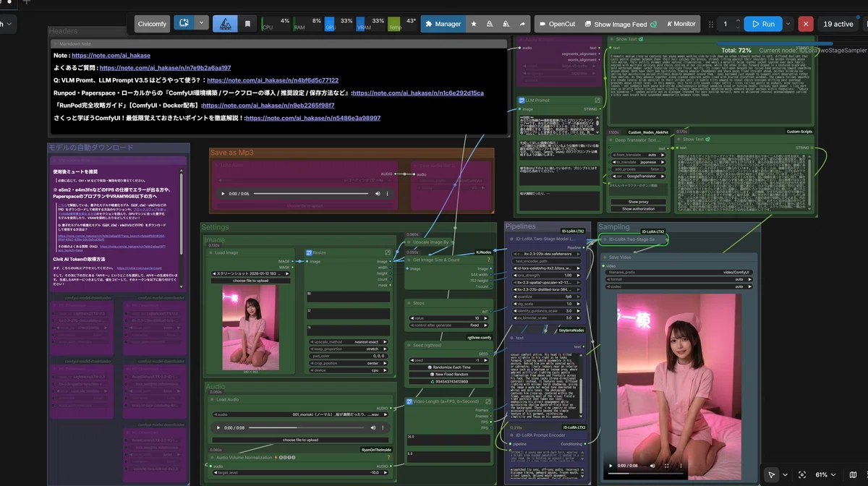Show the 19 active jobs

838,24
